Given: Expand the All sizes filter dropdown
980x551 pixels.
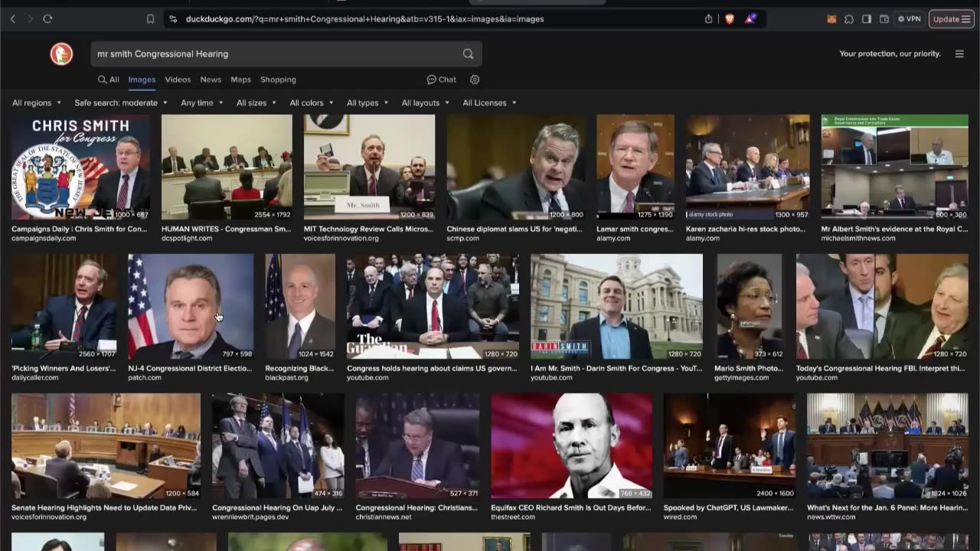Looking at the screenshot, I should [x=256, y=103].
